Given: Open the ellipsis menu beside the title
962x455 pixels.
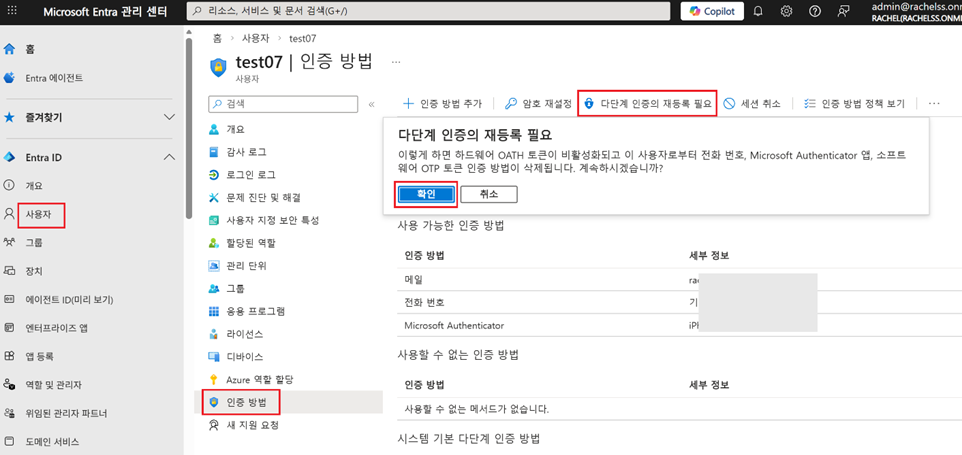Looking at the screenshot, I should 396,62.
